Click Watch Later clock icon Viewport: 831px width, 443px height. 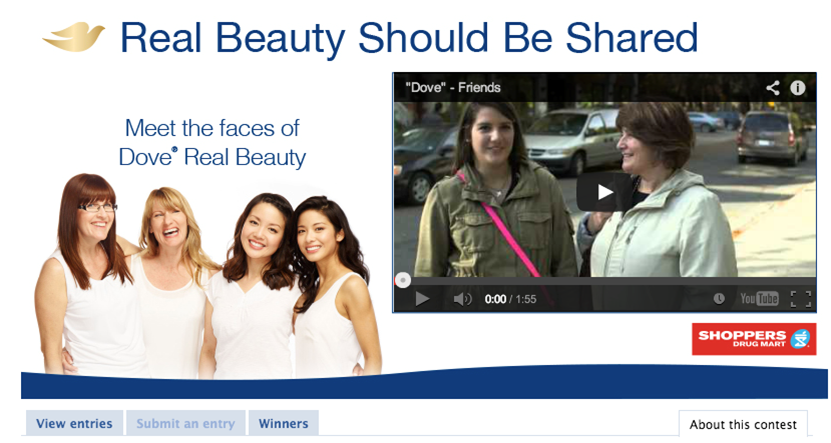click(x=719, y=299)
